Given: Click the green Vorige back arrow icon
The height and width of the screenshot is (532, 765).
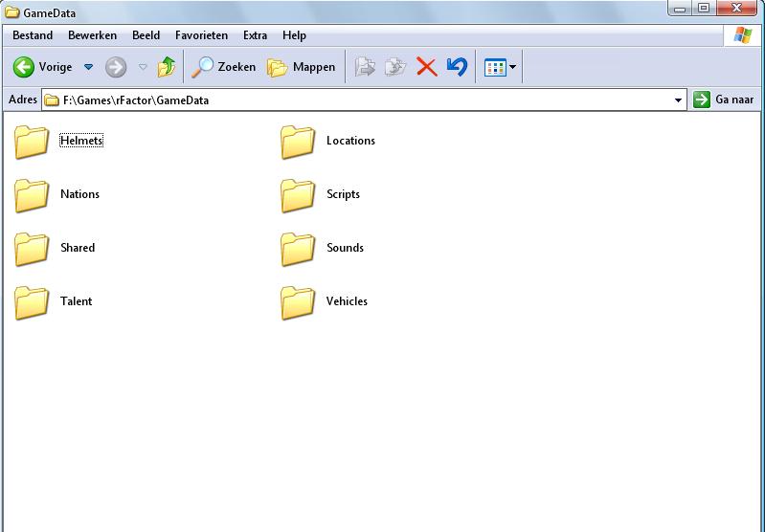Looking at the screenshot, I should [x=23, y=67].
